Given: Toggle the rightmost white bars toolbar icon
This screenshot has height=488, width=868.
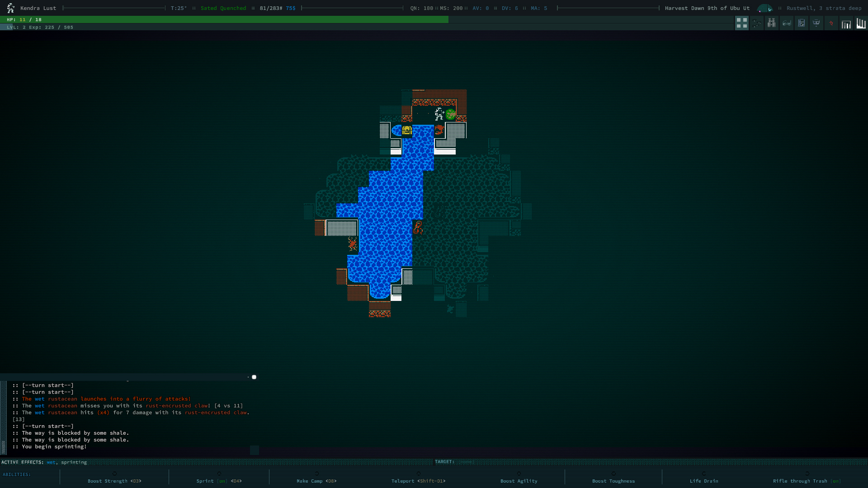Looking at the screenshot, I should click(861, 23).
